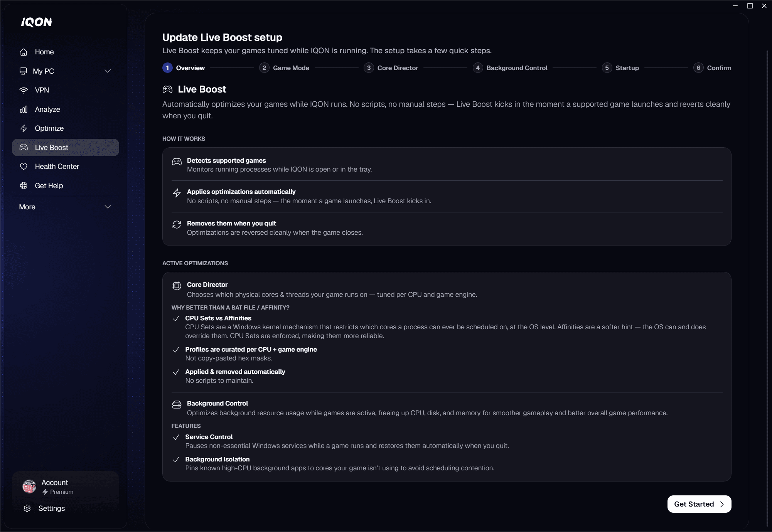Viewport: 772px width, 532px height.
Task: Click the checkmark beside Applied & removed automatically
Action: (x=176, y=372)
